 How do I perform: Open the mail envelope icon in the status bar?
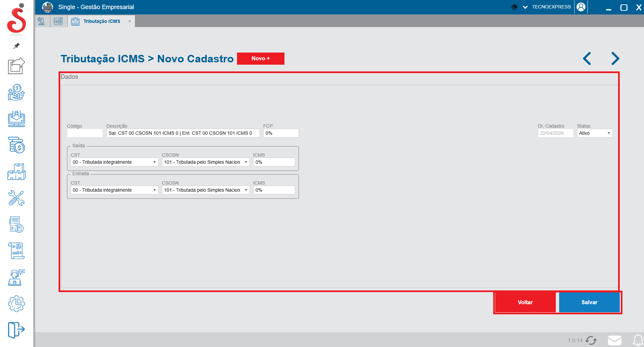point(614,340)
